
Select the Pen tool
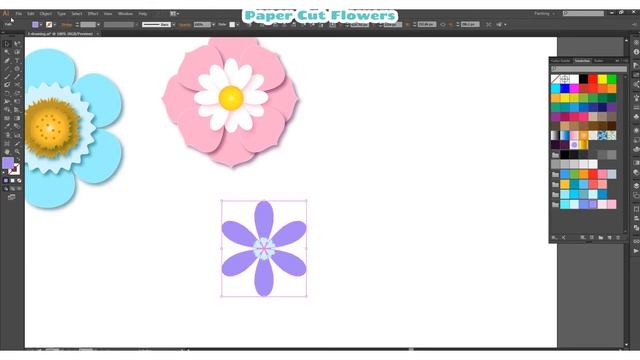click(x=7, y=60)
